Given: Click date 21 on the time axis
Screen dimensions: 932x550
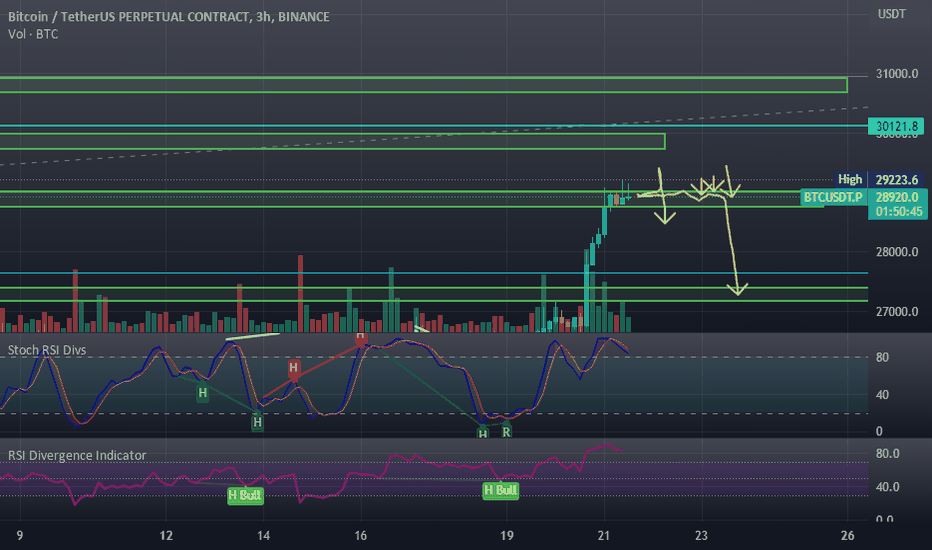Looking at the screenshot, I should pos(604,535).
